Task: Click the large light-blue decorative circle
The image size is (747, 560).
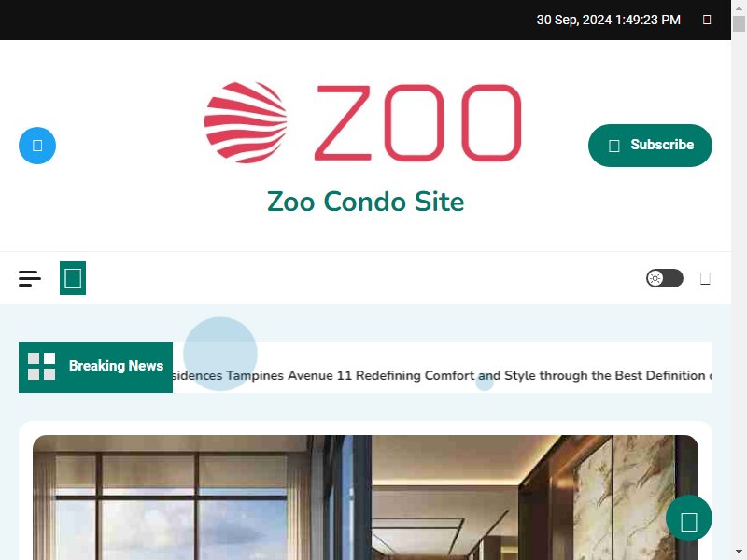Action: pyautogui.click(x=220, y=354)
